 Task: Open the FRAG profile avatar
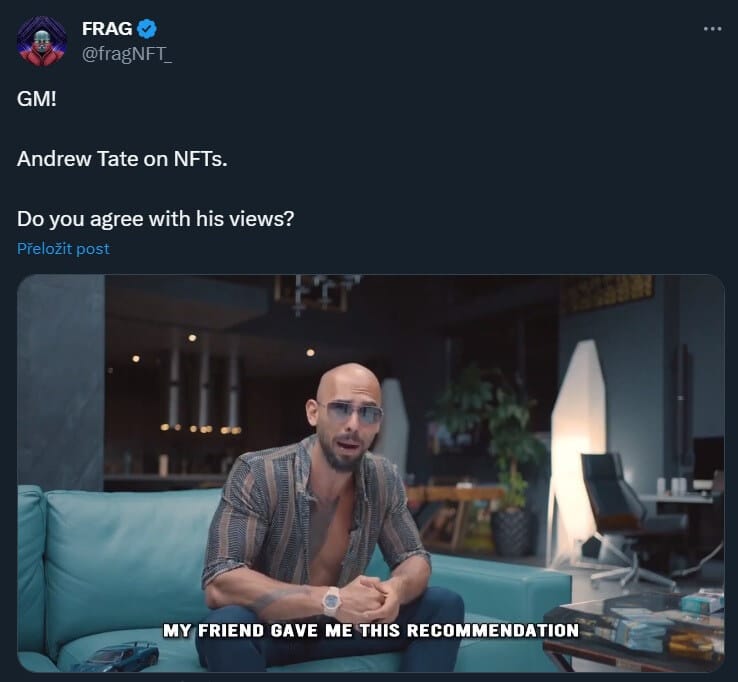click(41, 41)
